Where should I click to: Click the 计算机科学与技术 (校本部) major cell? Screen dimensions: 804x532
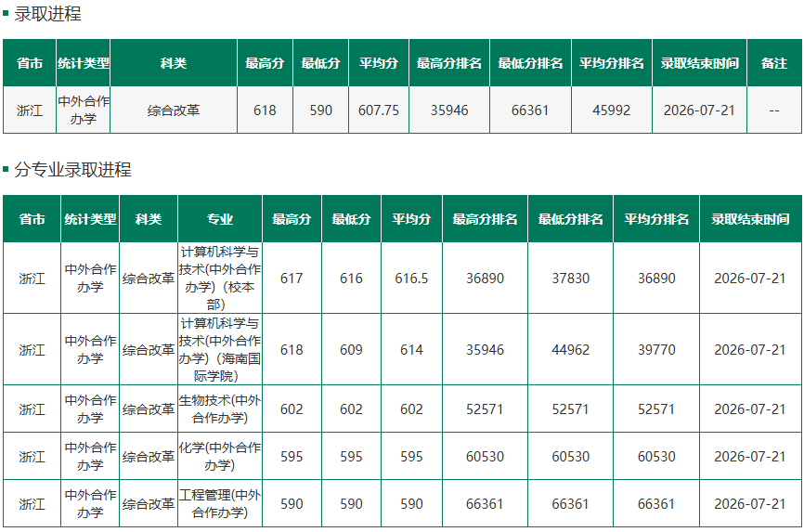click(x=220, y=278)
